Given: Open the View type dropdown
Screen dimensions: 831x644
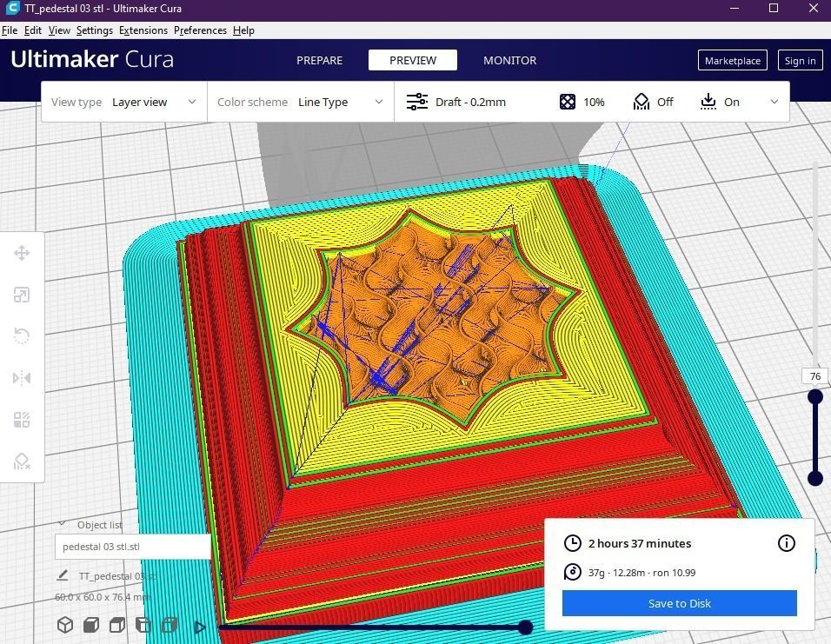Looking at the screenshot, I should (x=124, y=102).
